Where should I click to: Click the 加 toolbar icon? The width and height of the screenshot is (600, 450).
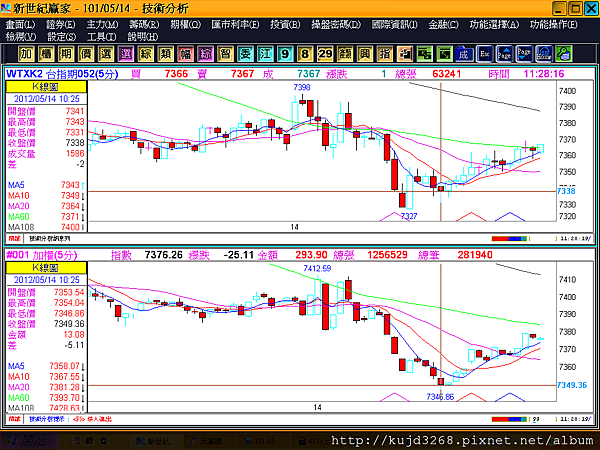click(26, 54)
